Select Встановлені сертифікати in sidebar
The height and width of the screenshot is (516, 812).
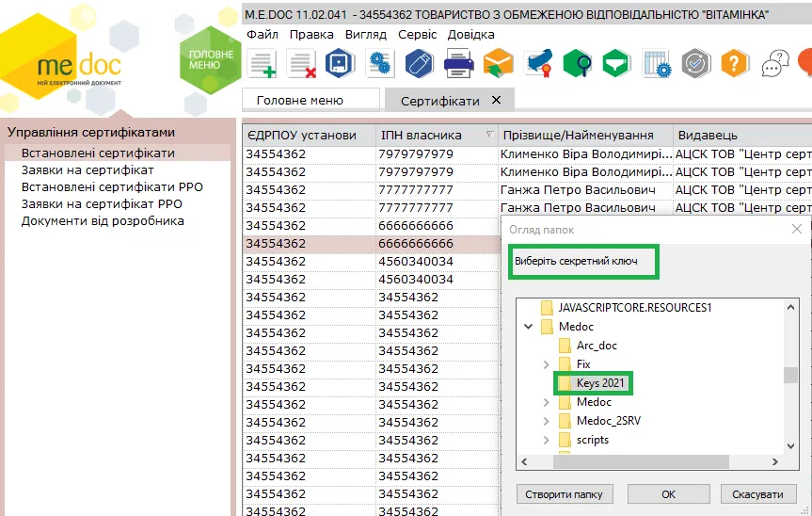pyautogui.click(x=98, y=153)
